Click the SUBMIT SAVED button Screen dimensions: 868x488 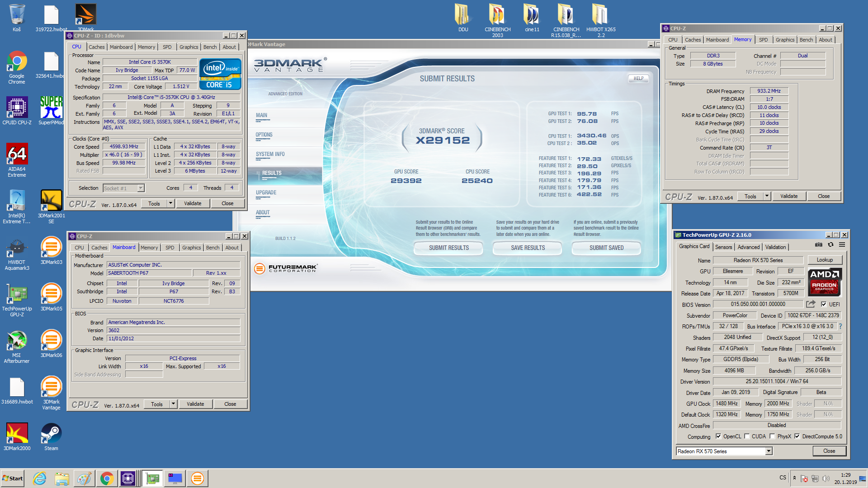pos(606,248)
